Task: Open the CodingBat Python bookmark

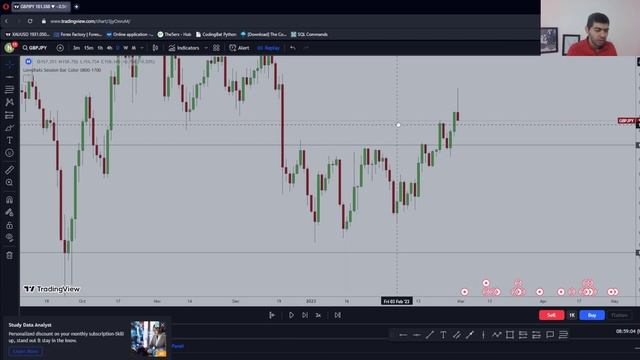Action: coord(216,34)
